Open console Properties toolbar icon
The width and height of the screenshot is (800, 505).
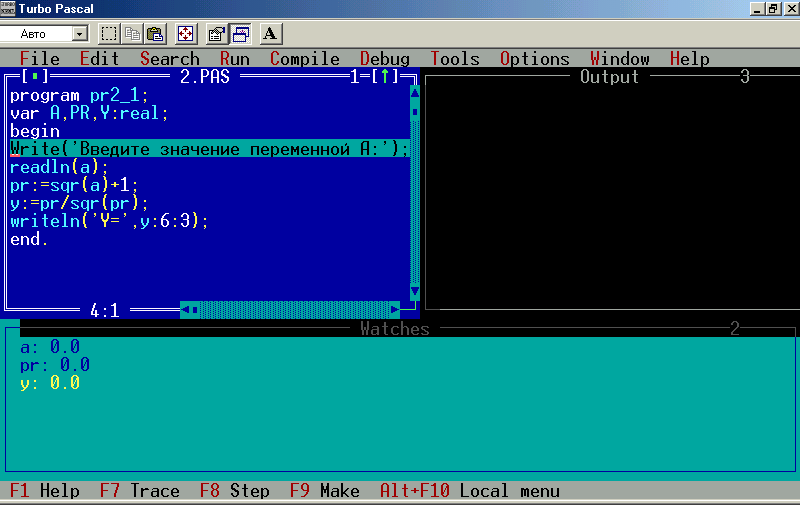point(216,34)
